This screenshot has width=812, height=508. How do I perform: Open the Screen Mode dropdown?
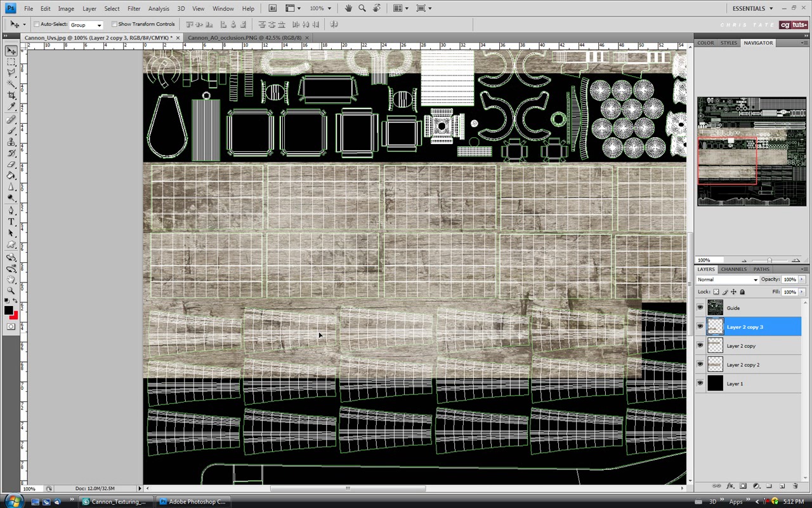point(423,8)
